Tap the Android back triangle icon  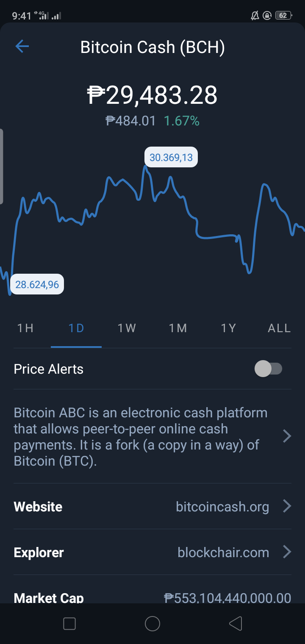tap(236, 624)
